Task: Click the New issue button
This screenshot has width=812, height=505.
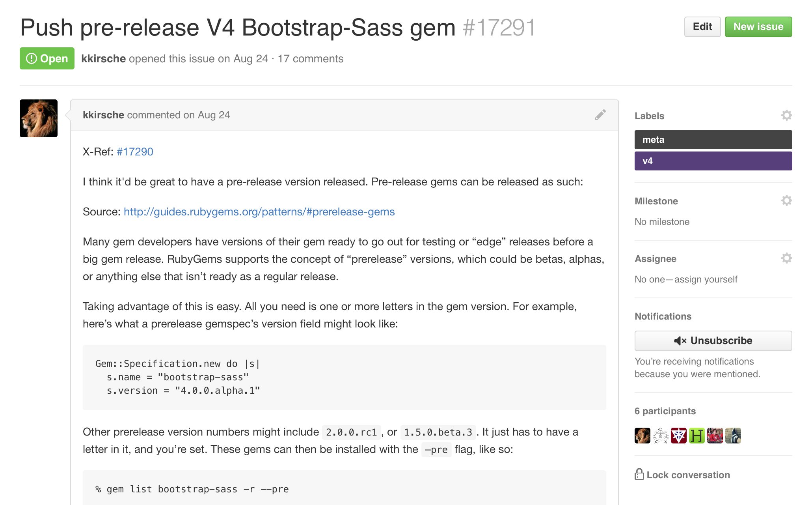Action: [x=758, y=26]
